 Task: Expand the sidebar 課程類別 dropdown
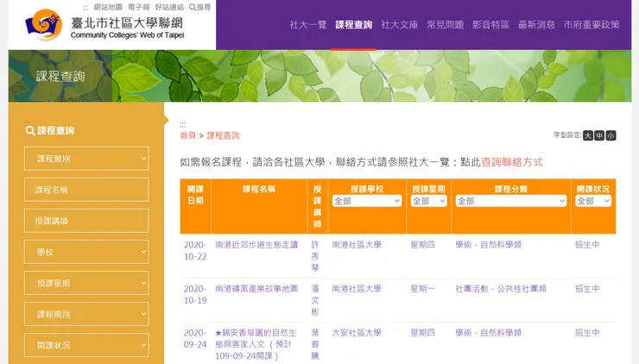(86, 159)
